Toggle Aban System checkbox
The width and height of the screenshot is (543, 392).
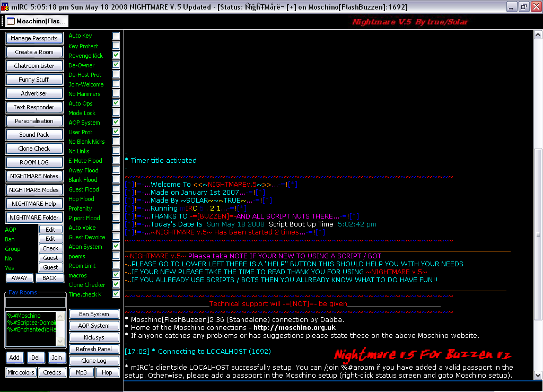pyautogui.click(x=116, y=246)
